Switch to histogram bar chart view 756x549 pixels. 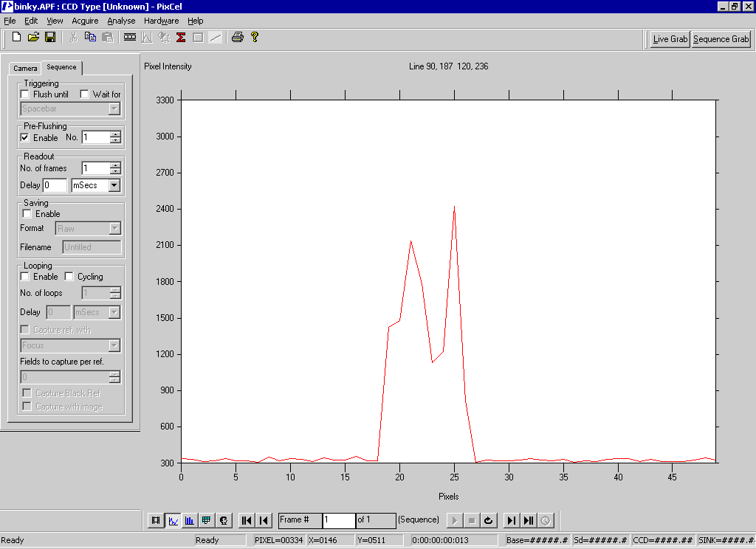click(190, 520)
